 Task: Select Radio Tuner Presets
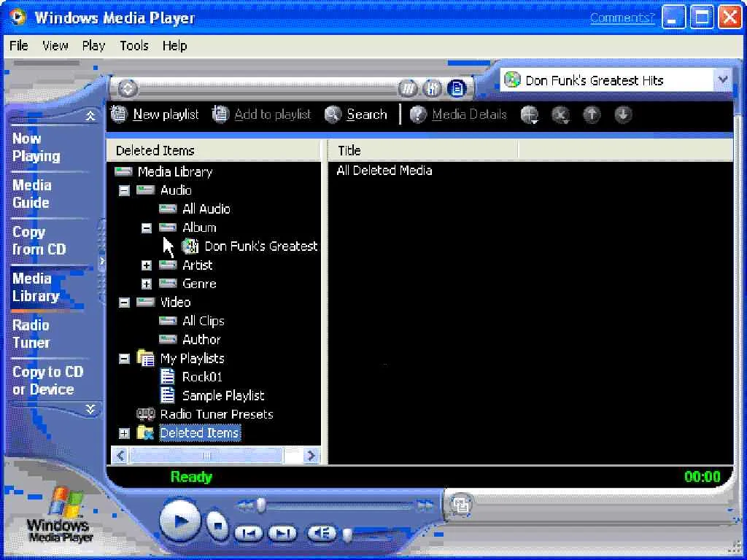point(216,414)
